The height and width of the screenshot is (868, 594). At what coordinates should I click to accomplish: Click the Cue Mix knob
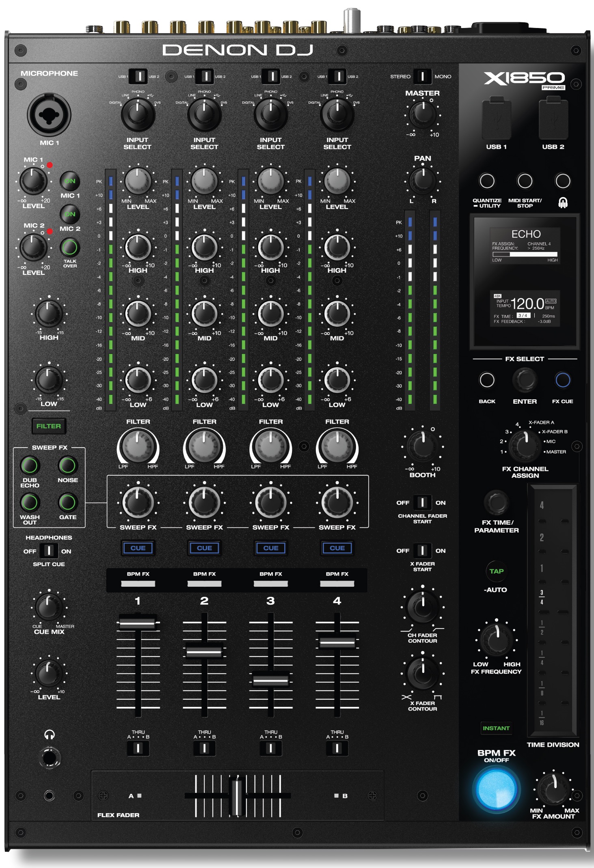tap(49, 607)
